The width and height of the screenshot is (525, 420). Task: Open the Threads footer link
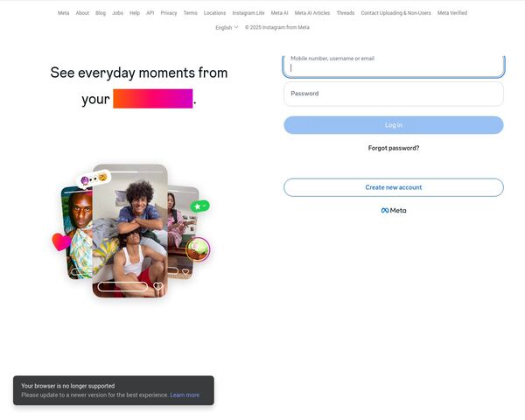pyautogui.click(x=346, y=13)
